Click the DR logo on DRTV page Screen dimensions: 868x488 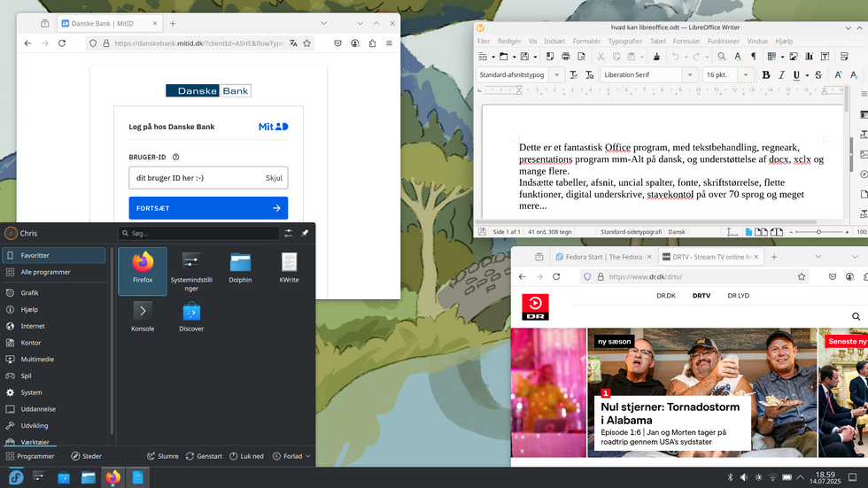click(535, 306)
